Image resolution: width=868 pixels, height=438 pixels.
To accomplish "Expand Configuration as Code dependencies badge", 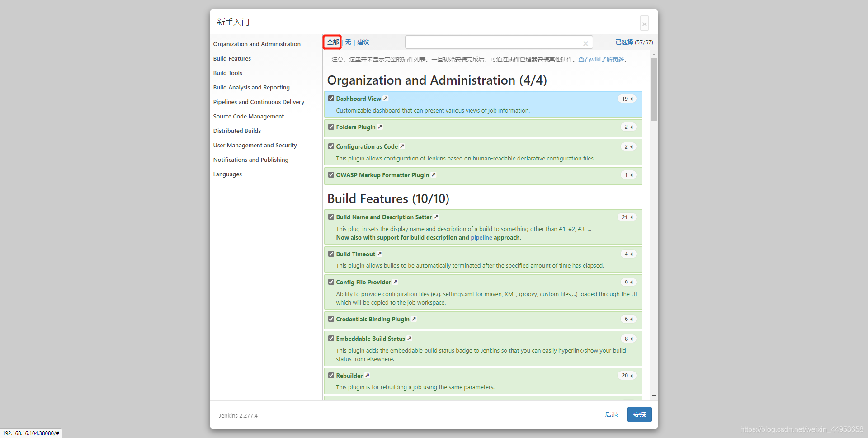I will tap(628, 146).
